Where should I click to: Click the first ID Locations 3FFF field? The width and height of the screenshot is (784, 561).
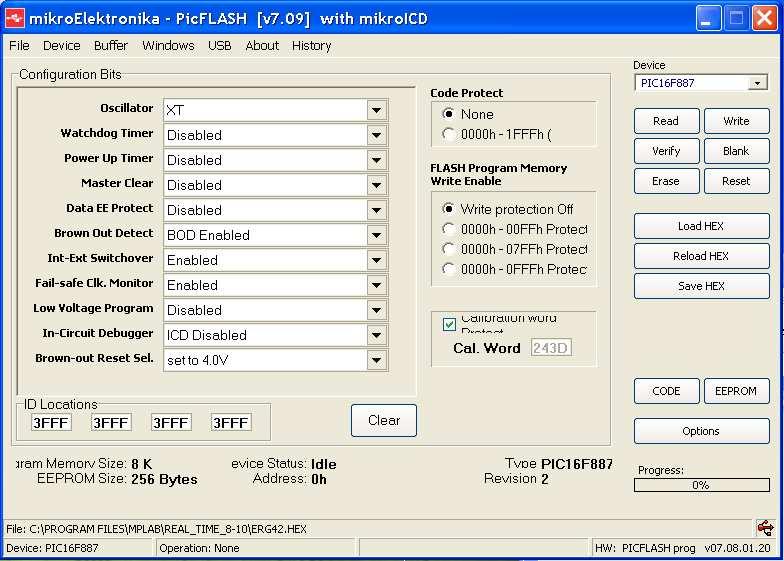51,423
